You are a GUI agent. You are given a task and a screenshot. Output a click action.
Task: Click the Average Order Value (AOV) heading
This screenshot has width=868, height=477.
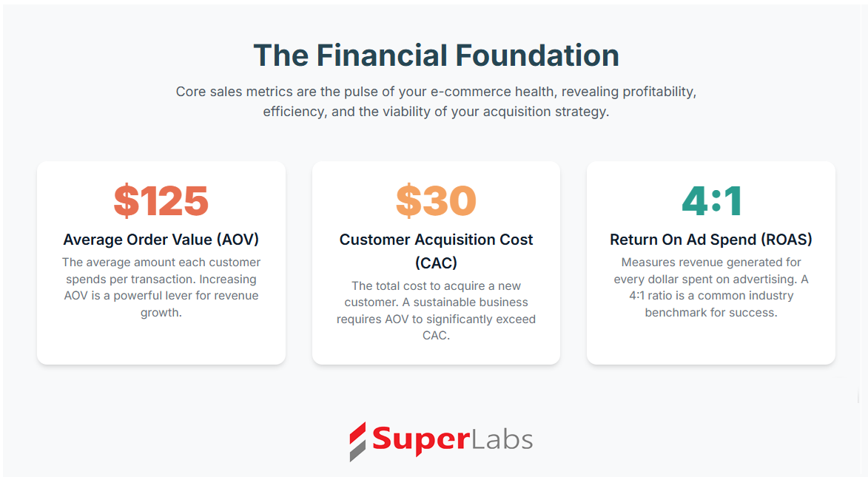coord(161,240)
